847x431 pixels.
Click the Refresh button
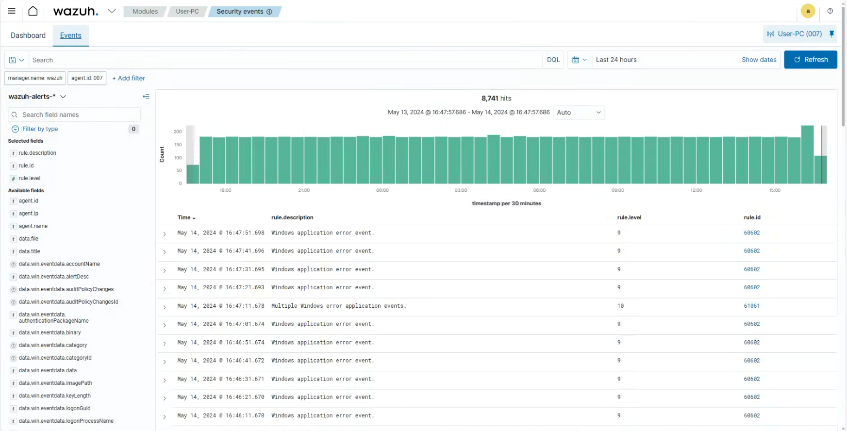click(x=810, y=59)
